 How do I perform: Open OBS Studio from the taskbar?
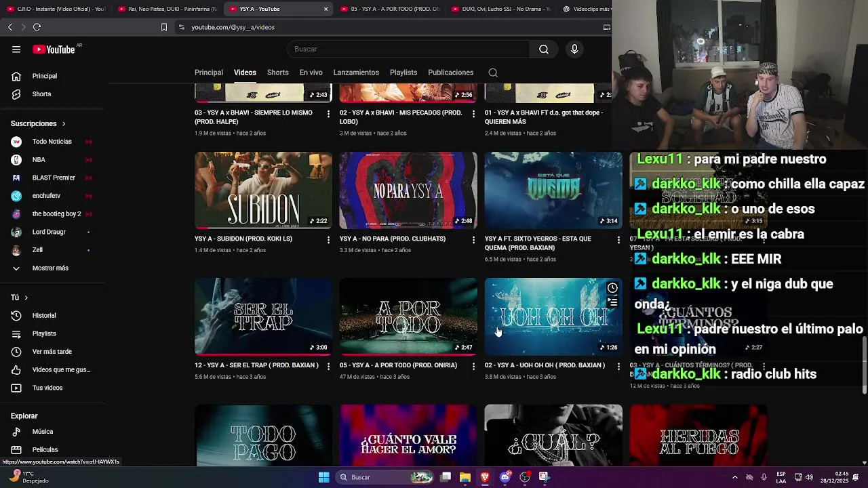(x=524, y=477)
